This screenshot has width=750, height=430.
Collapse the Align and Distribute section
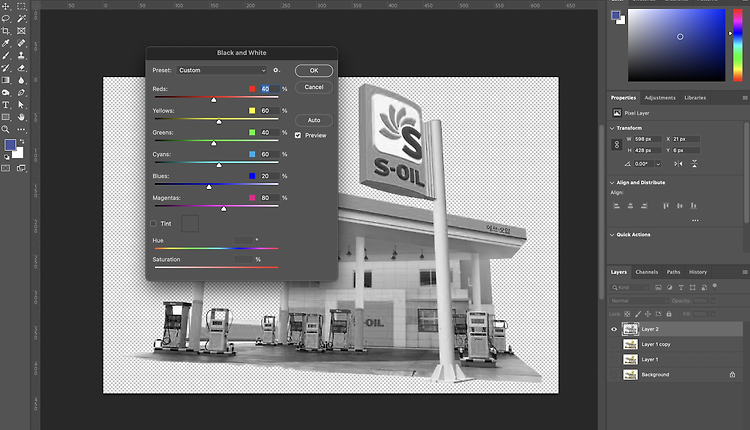612,183
